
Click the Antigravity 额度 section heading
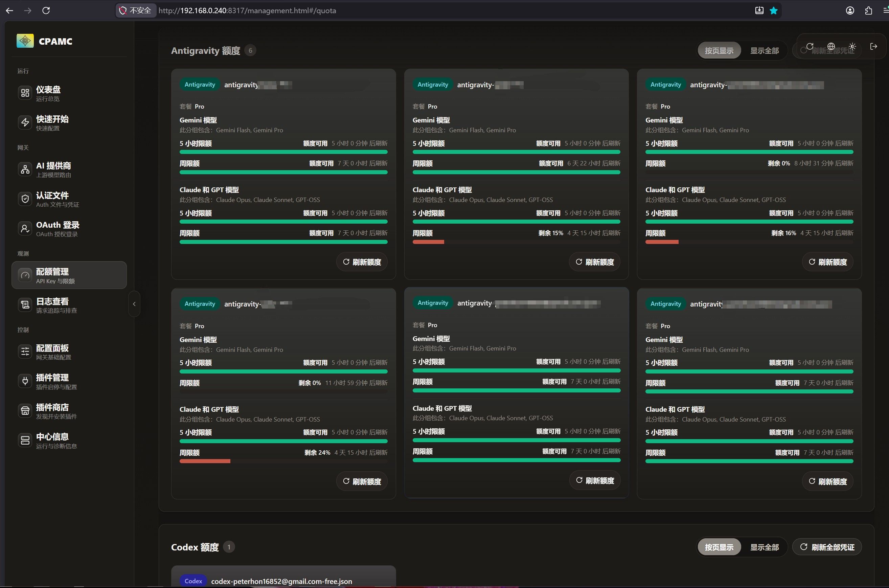[205, 50]
